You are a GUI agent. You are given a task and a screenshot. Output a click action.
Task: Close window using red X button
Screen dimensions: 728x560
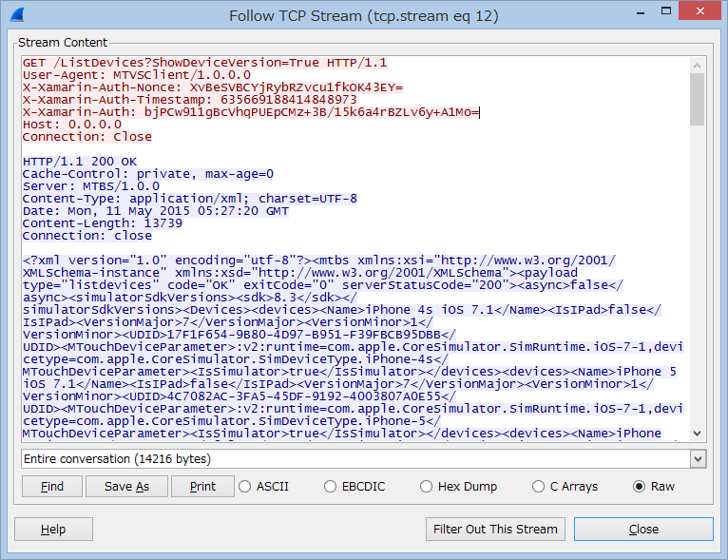coord(699,11)
